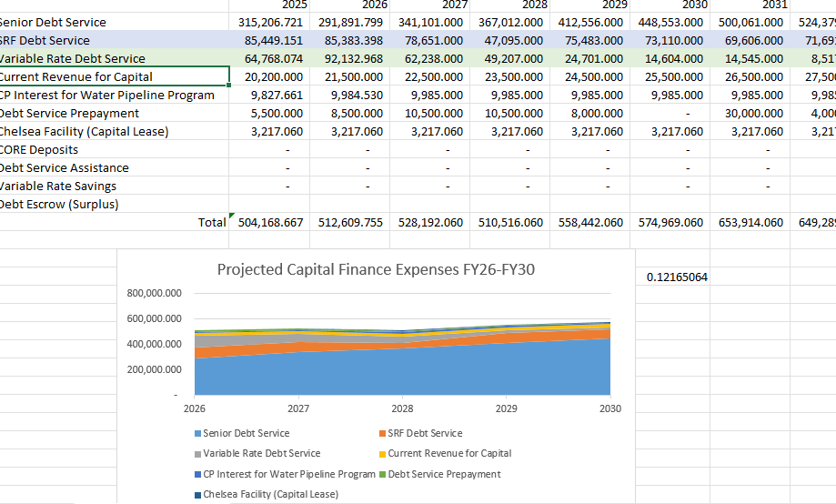Select the 2025 Senior Debt Service value 315,206.721
This screenshot has width=836, height=504.
point(270,22)
